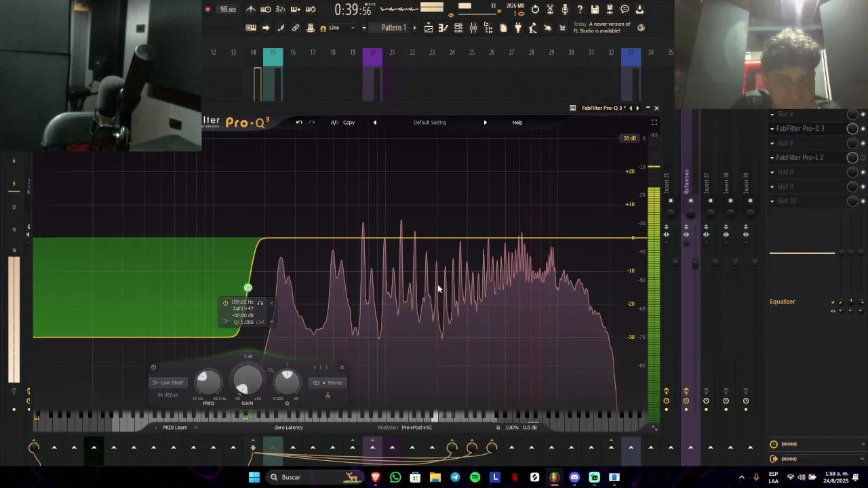Go to next preset arrow
This screenshot has height=488, width=868.
pos(485,123)
